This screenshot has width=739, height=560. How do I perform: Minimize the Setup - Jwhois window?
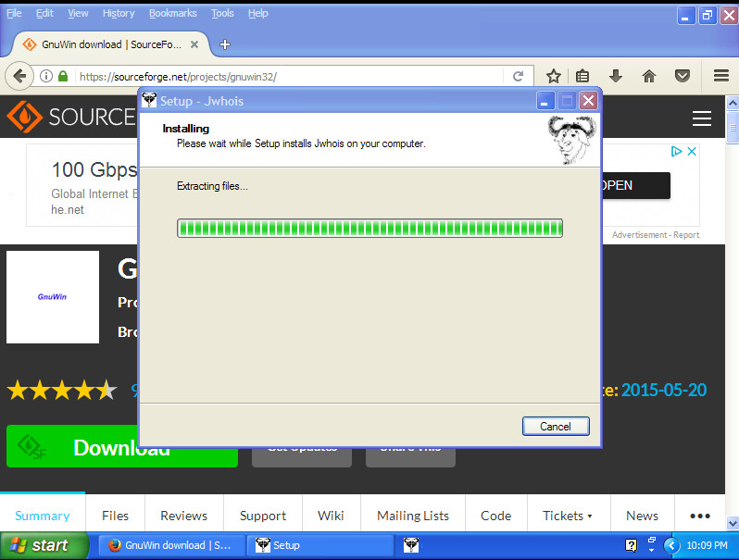(545, 100)
